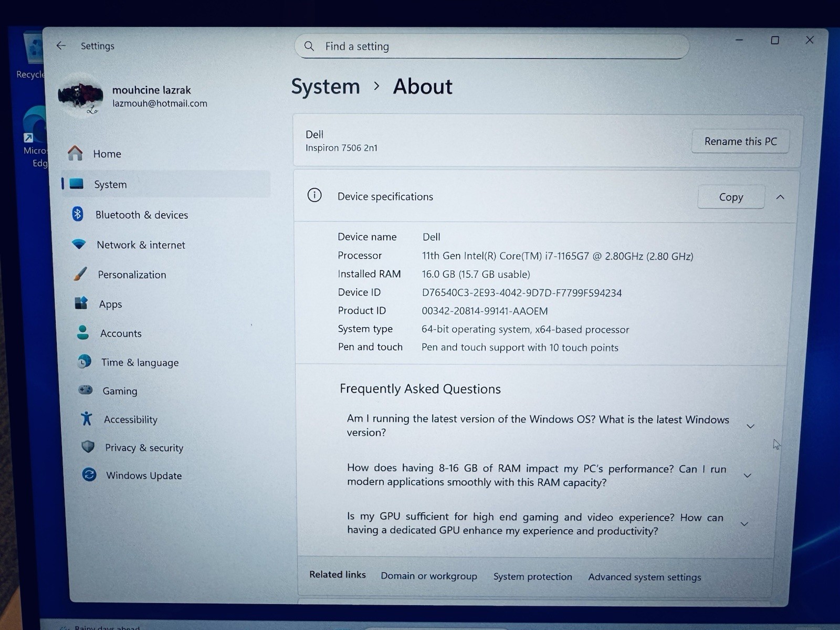Screen dimensions: 840x630
Task: Click the Installed RAM value 16.0 GB
Action: pos(476,274)
